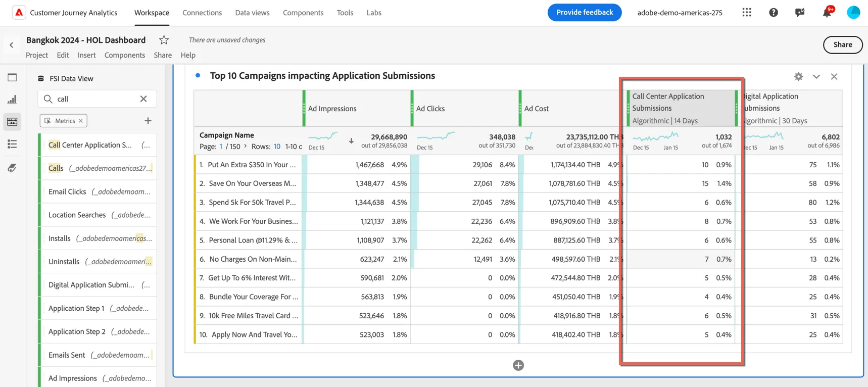Image resolution: width=868 pixels, height=387 pixels.
Task: Click the Share button at top right
Action: tap(843, 44)
